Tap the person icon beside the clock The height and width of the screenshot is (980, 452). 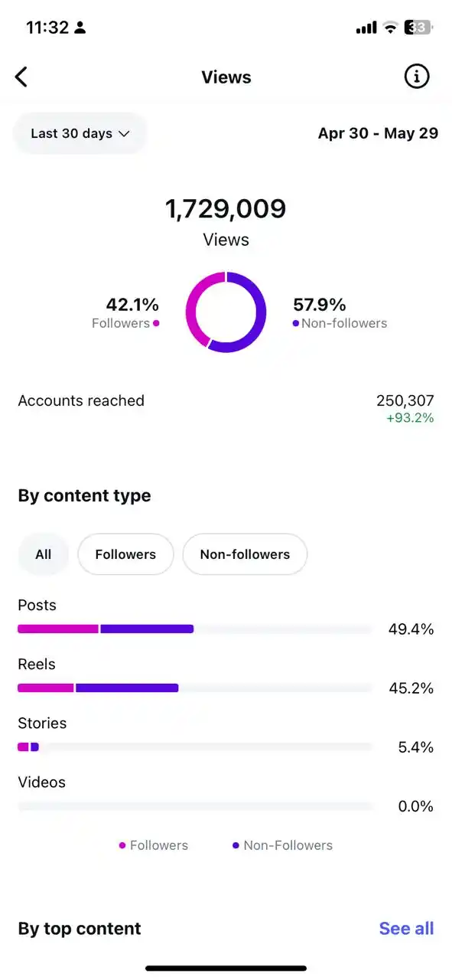[80, 28]
